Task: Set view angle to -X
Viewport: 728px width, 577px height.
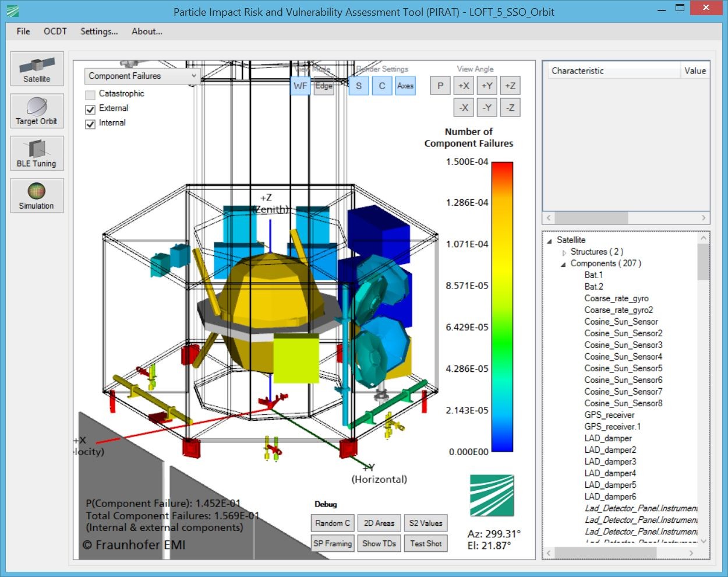Action: 464,107
